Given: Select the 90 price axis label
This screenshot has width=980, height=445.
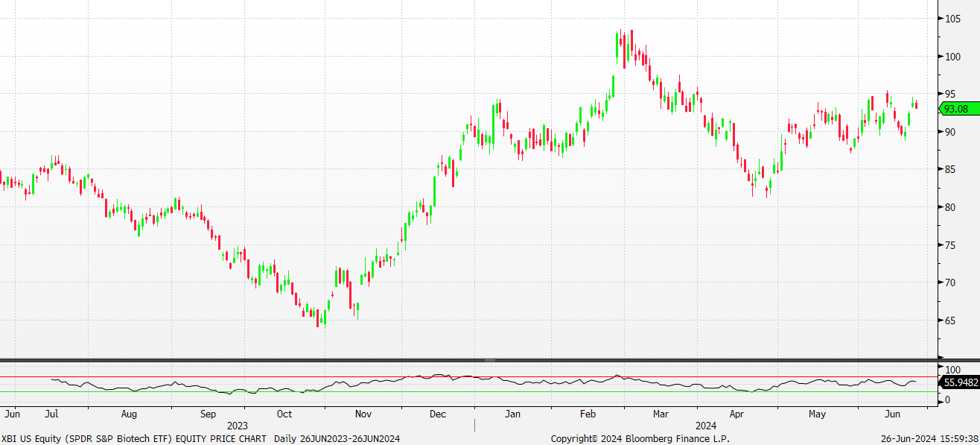Looking at the screenshot, I should point(950,132).
